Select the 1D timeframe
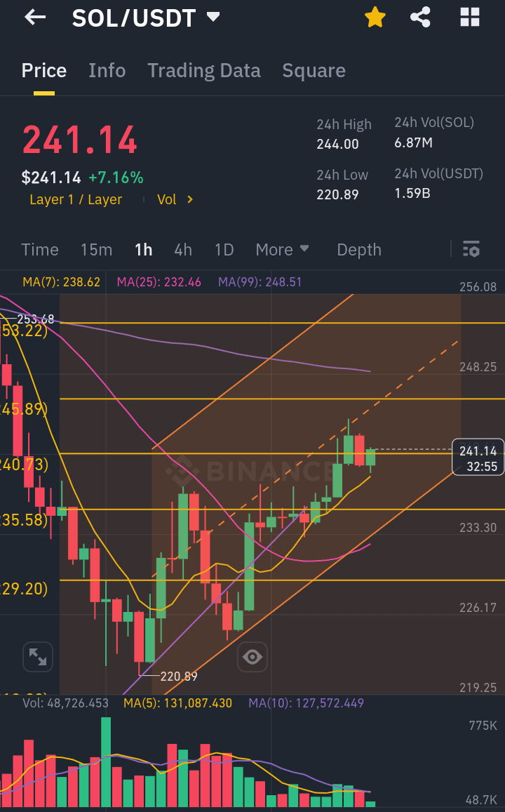505x812 pixels. 224,250
